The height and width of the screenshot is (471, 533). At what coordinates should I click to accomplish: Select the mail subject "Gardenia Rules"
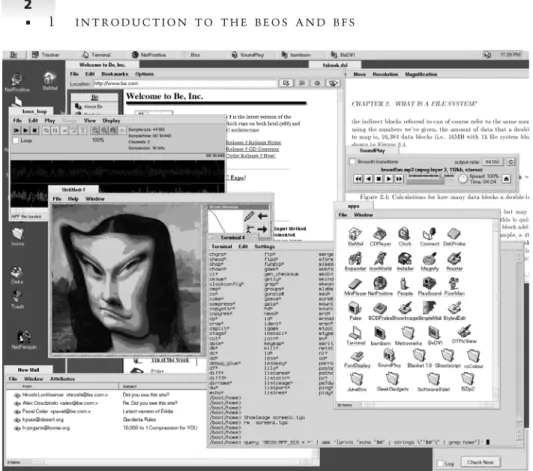(139, 420)
